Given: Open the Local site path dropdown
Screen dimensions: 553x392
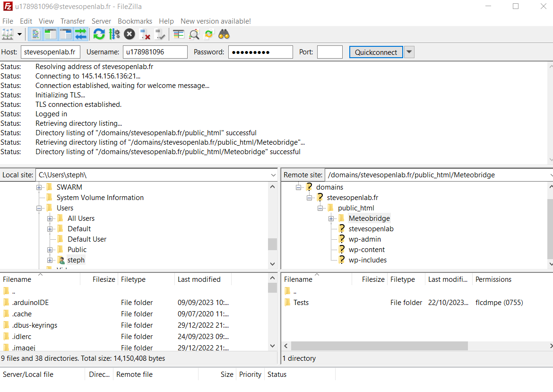Looking at the screenshot, I should click(273, 175).
